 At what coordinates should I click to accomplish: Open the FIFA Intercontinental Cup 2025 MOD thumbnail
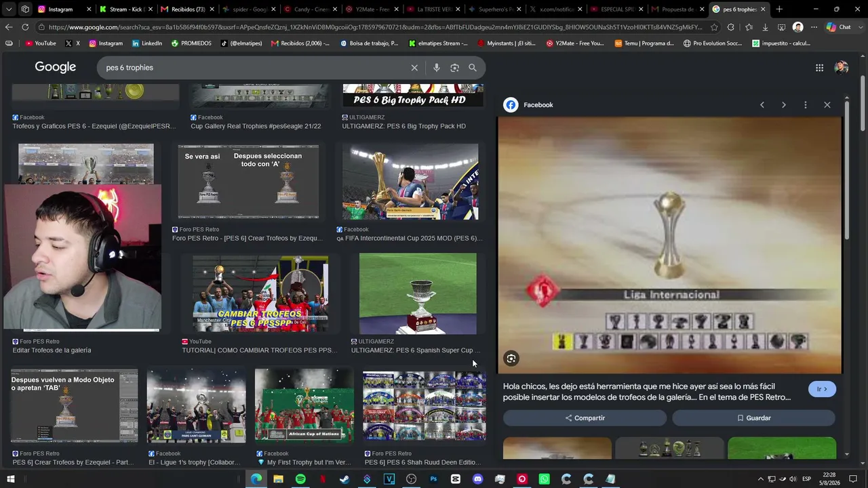(410, 182)
